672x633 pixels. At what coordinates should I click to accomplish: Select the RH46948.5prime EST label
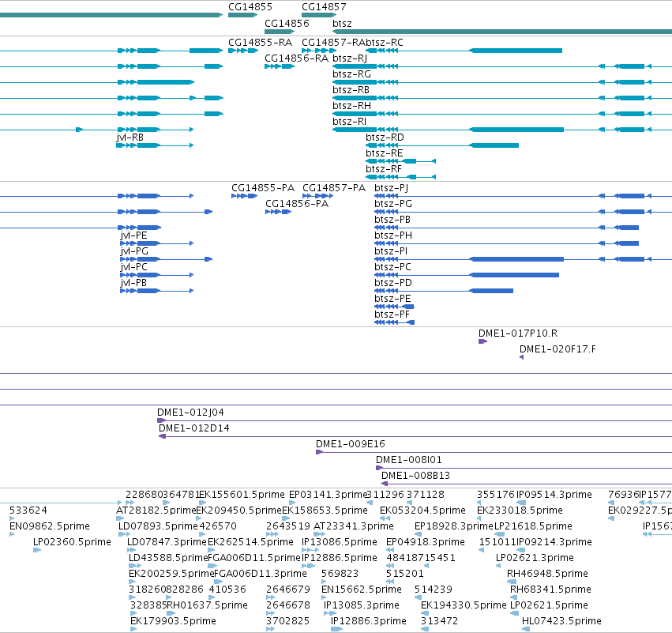[547, 574]
